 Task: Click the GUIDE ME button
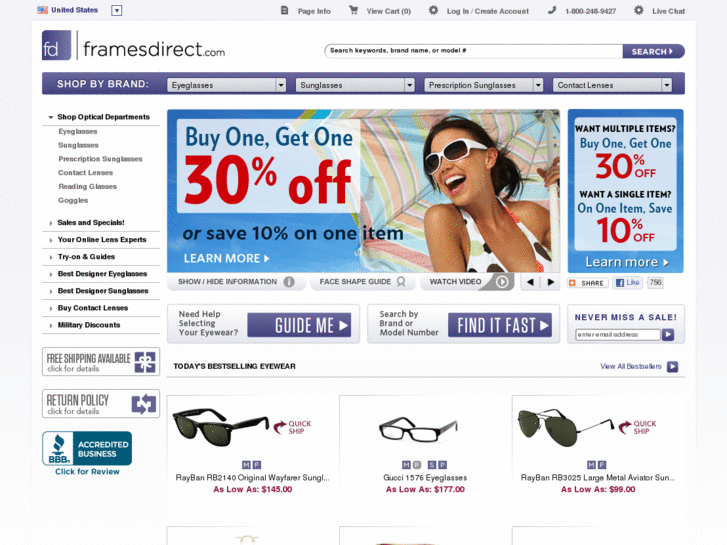pyautogui.click(x=299, y=325)
